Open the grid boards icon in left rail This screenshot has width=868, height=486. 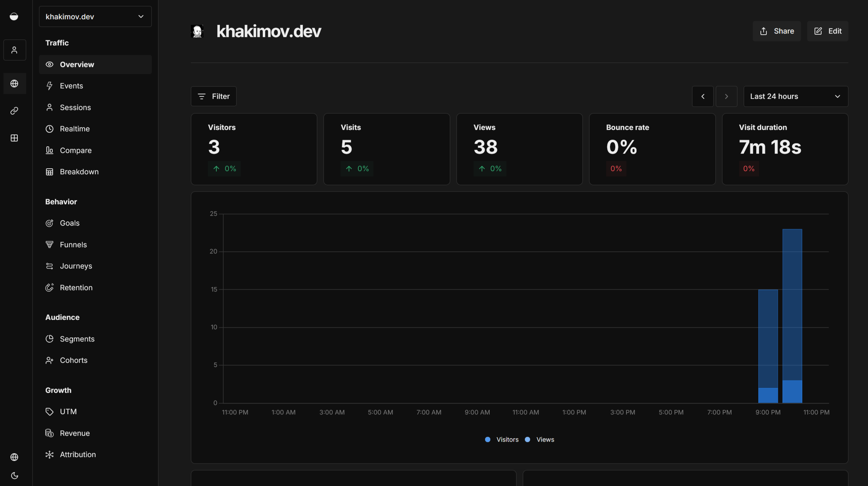[14, 138]
